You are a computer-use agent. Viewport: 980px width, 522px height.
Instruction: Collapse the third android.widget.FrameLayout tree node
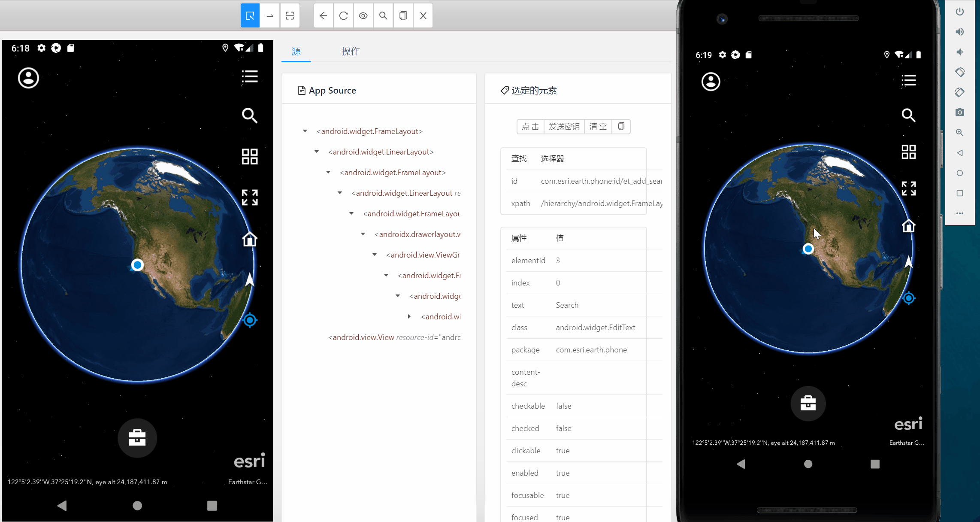(351, 213)
